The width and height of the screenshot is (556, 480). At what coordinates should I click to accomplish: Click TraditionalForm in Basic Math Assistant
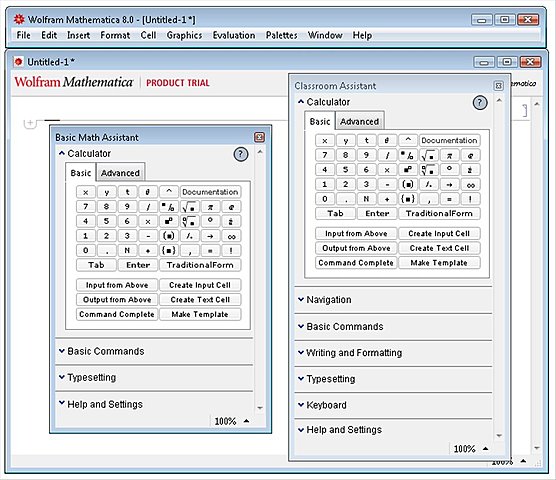coord(200,265)
